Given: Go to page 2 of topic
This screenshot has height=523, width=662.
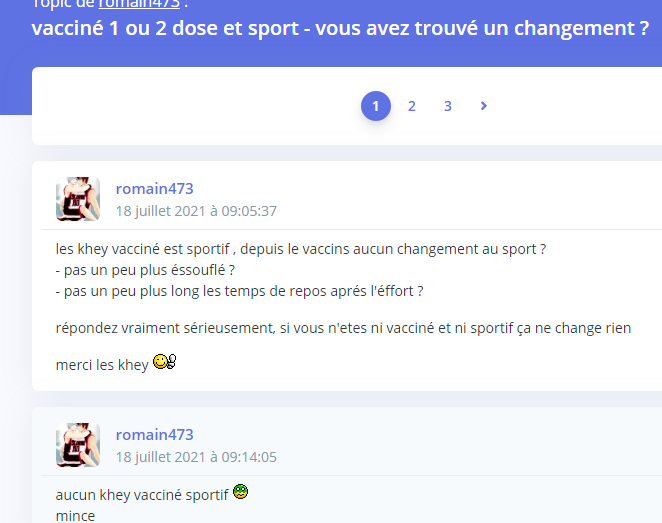Looking at the screenshot, I should tap(412, 106).
